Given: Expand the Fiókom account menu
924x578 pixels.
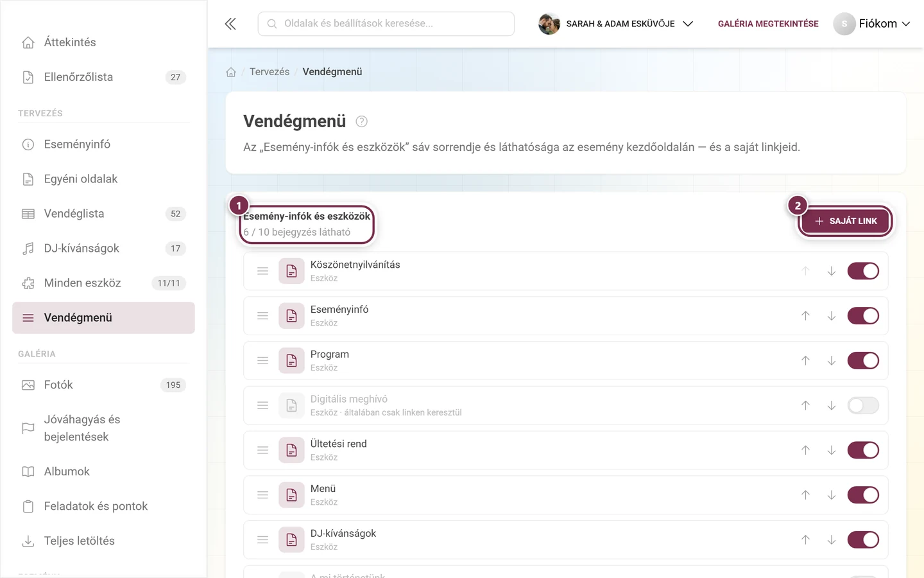Looking at the screenshot, I should pos(872,24).
